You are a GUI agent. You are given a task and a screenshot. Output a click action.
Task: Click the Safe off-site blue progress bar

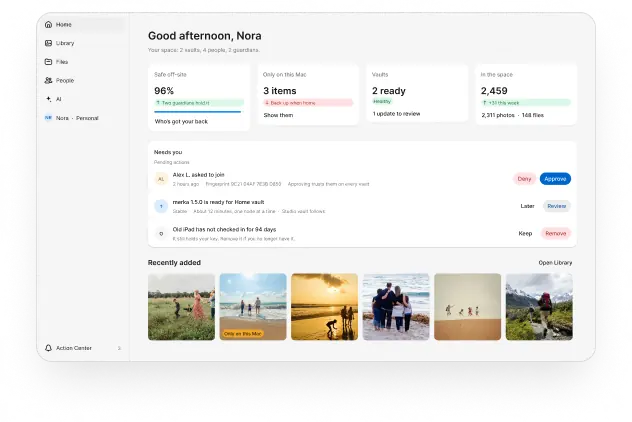pos(198,112)
